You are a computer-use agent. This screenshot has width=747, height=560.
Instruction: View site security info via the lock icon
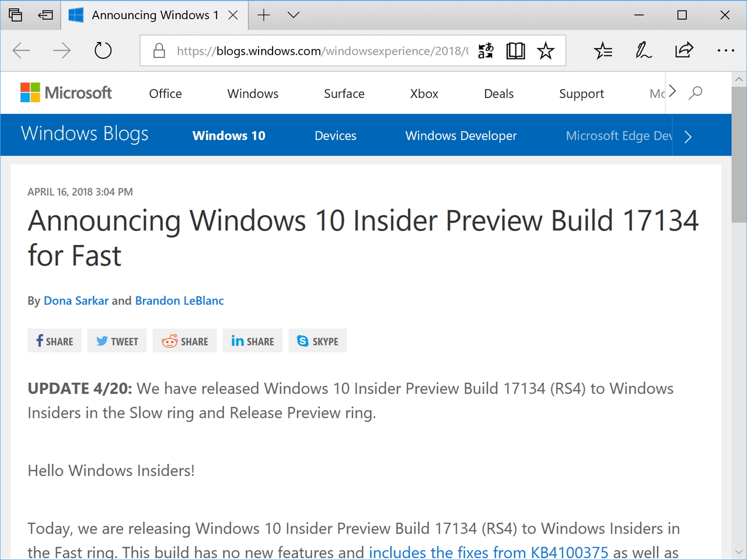point(159,51)
